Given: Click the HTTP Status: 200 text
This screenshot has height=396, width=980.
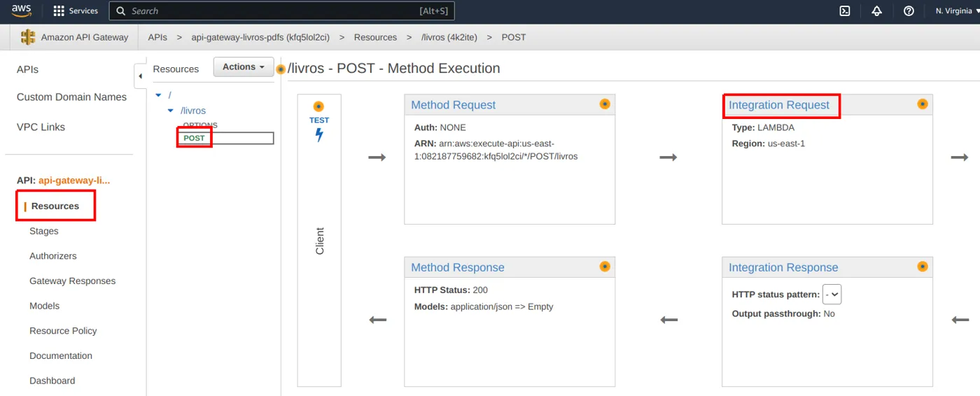Looking at the screenshot, I should [451, 290].
